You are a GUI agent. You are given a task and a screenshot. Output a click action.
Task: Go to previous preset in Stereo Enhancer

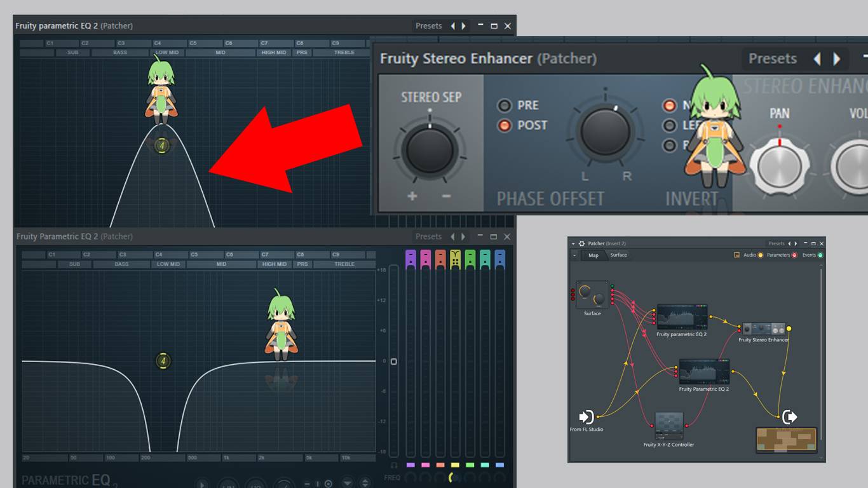coord(817,59)
